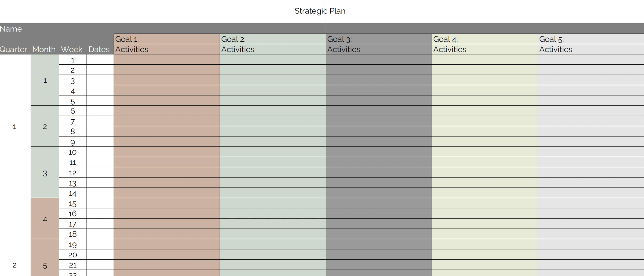
Task: Click the Goal 1: header cell
Action: coord(166,39)
